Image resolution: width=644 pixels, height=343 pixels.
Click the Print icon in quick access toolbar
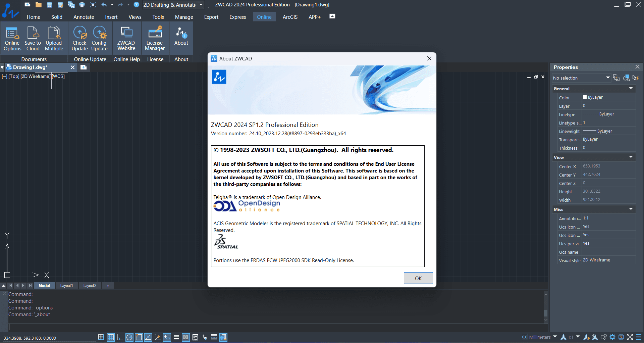click(x=82, y=5)
